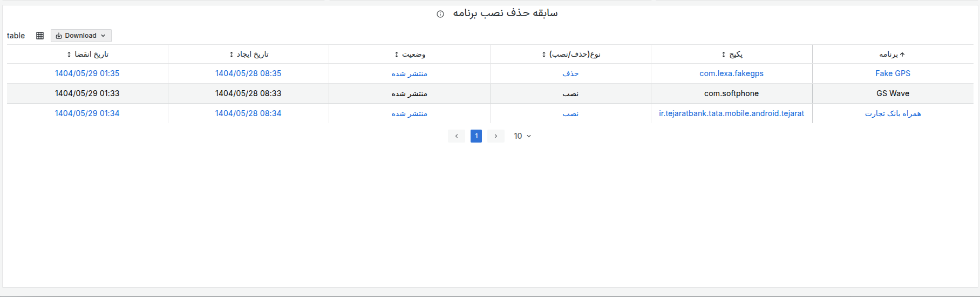980x297 pixels.
Task: Click the info icon beside the panel title
Action: (x=440, y=14)
